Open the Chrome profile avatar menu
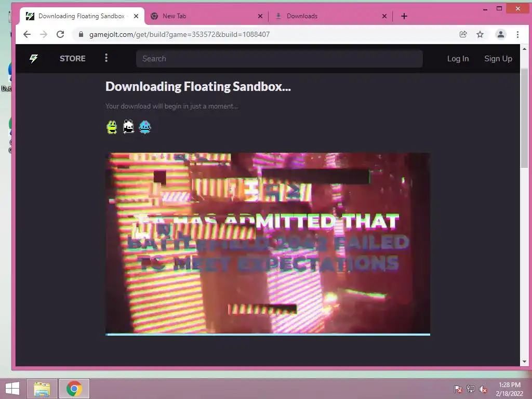 click(x=500, y=34)
